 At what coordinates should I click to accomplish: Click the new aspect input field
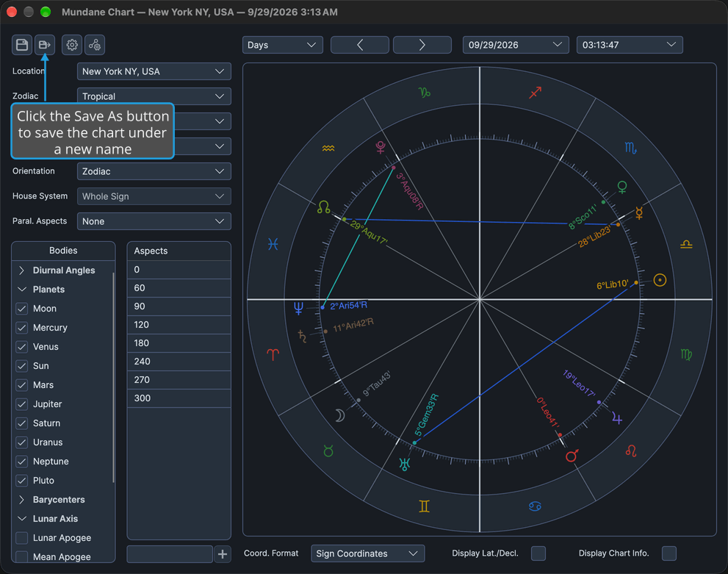170,554
